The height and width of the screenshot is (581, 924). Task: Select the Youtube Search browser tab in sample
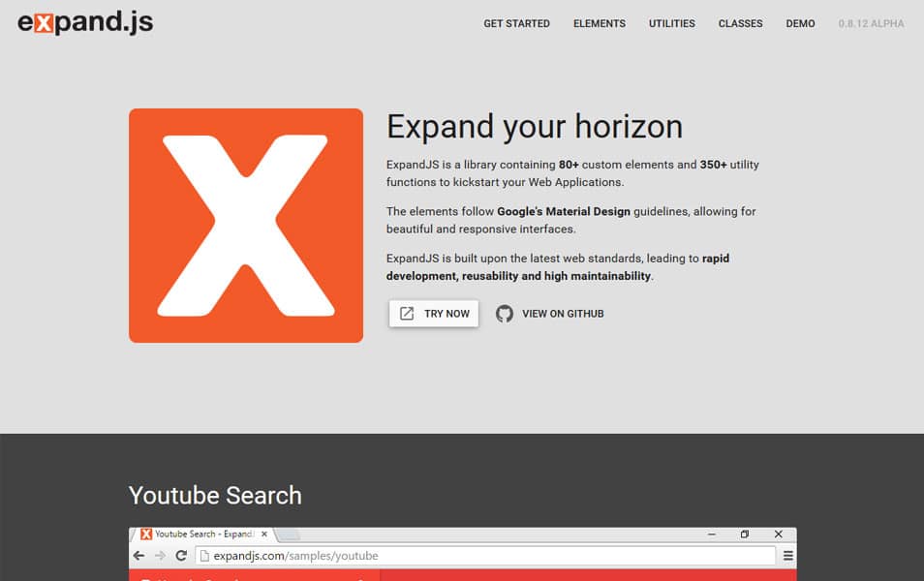tap(203, 534)
